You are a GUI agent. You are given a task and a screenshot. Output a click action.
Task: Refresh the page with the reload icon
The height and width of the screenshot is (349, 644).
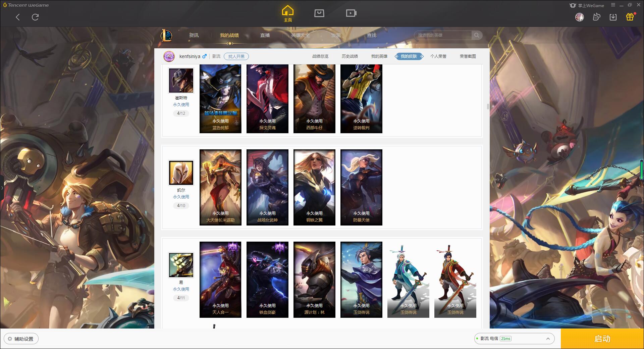[x=35, y=17]
